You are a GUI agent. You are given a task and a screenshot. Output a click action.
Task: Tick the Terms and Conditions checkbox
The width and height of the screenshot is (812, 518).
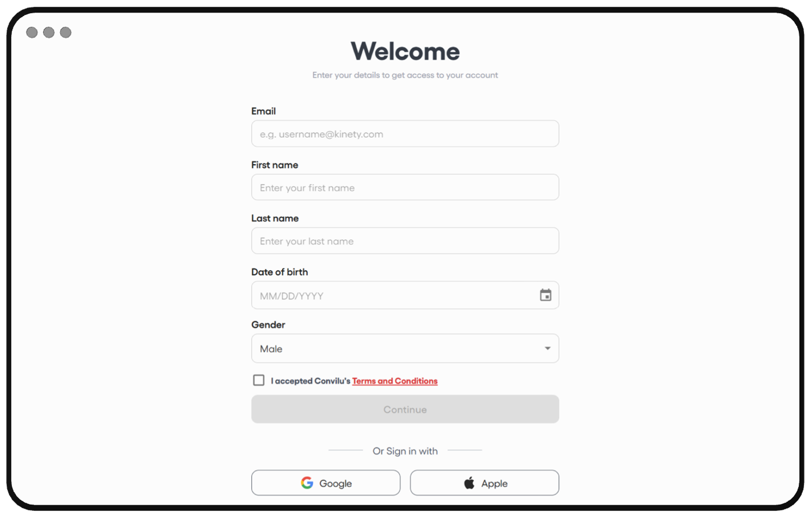coord(259,380)
